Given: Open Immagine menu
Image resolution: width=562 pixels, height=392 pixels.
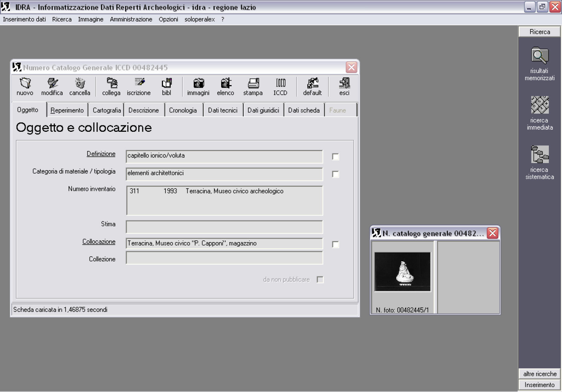Looking at the screenshot, I should point(91,19).
